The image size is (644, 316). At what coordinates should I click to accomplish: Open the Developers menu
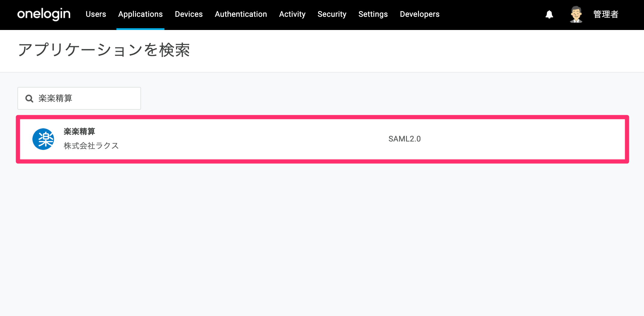pos(420,14)
